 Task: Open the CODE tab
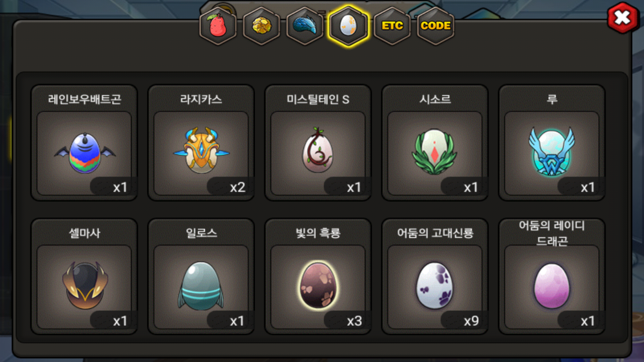(x=435, y=26)
